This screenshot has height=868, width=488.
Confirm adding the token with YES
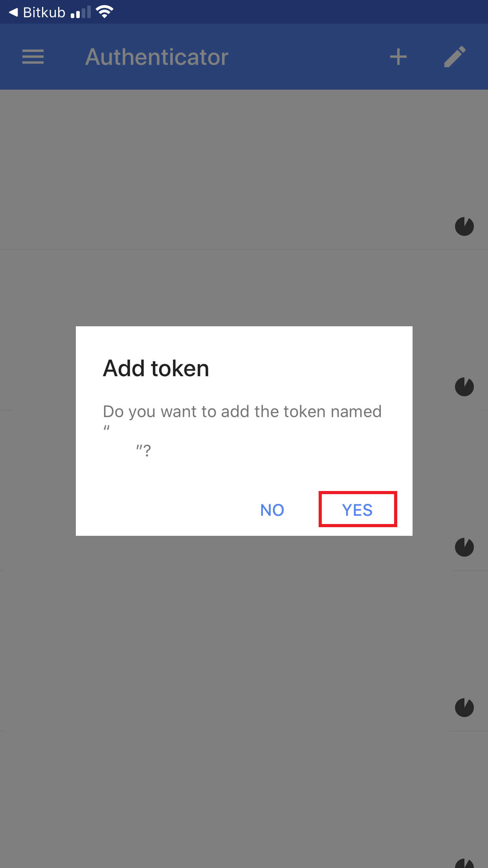click(x=357, y=510)
